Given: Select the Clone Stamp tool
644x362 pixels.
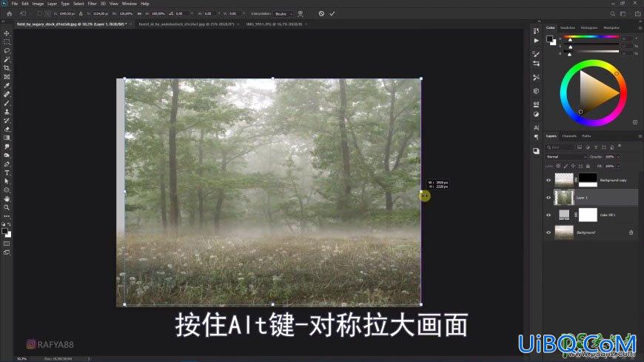Looking at the screenshot, I should click(7, 112).
